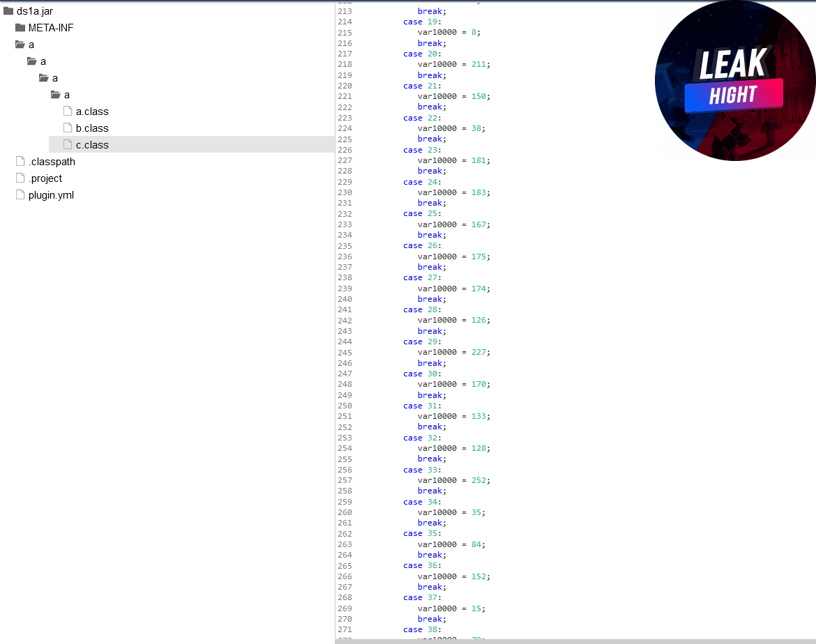Collapse the top-level 'a' folder icon

pyautogui.click(x=20, y=44)
